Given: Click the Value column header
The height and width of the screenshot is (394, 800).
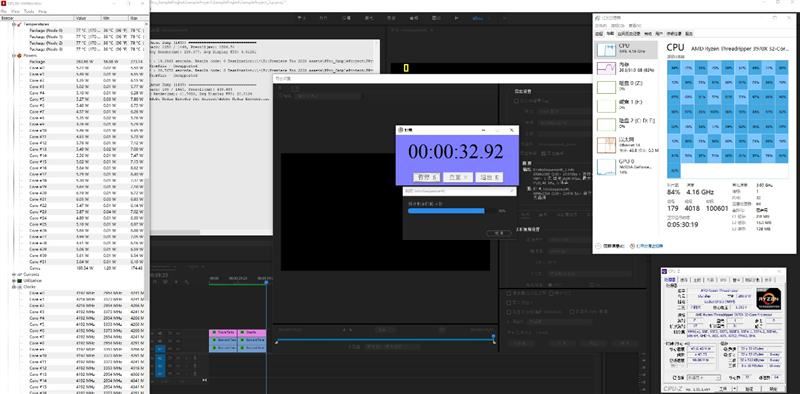Looking at the screenshot, I should pyautogui.click(x=87, y=18).
